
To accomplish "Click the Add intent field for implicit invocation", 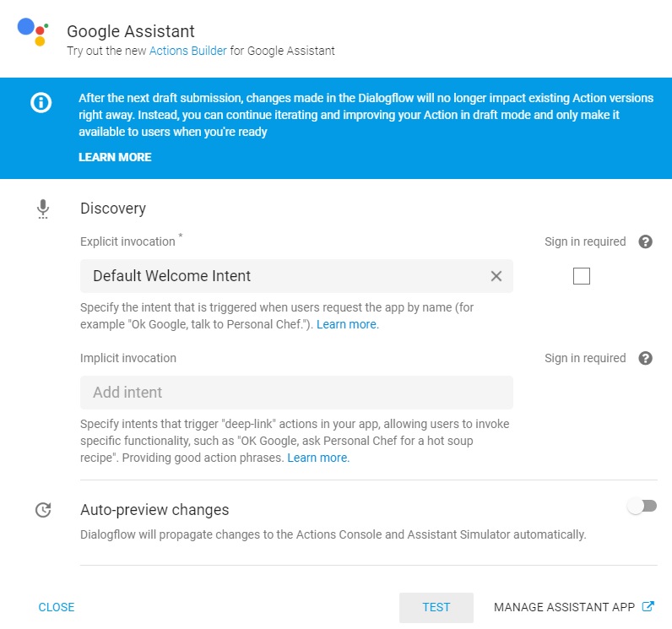I will tap(296, 393).
